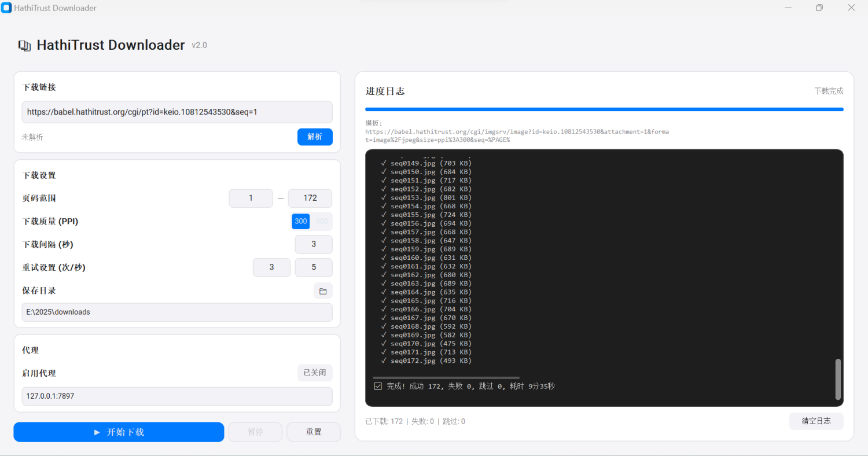The width and height of the screenshot is (868, 456).
Task: Click log line seq0161.jpg (632 KB)
Action: pos(426,267)
